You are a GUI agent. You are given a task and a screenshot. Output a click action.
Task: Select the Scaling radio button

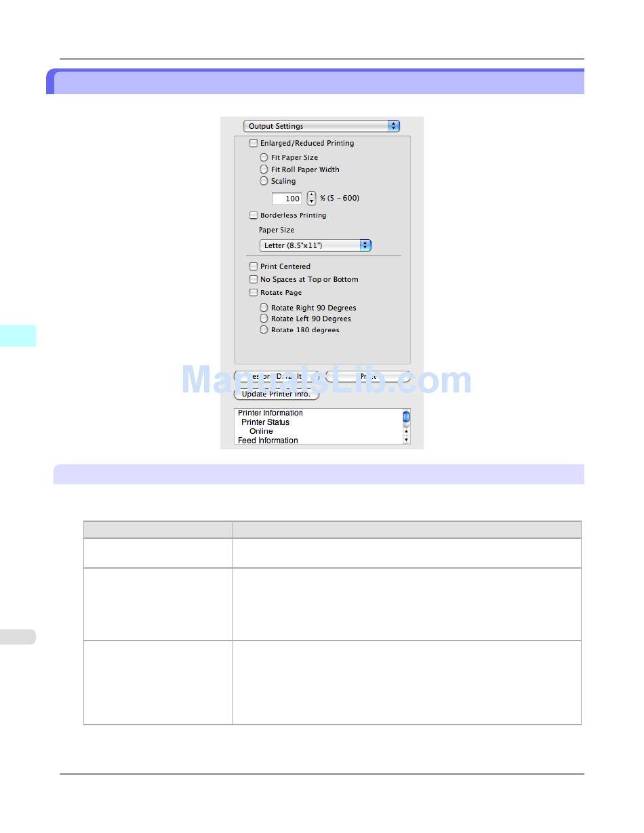[264, 181]
